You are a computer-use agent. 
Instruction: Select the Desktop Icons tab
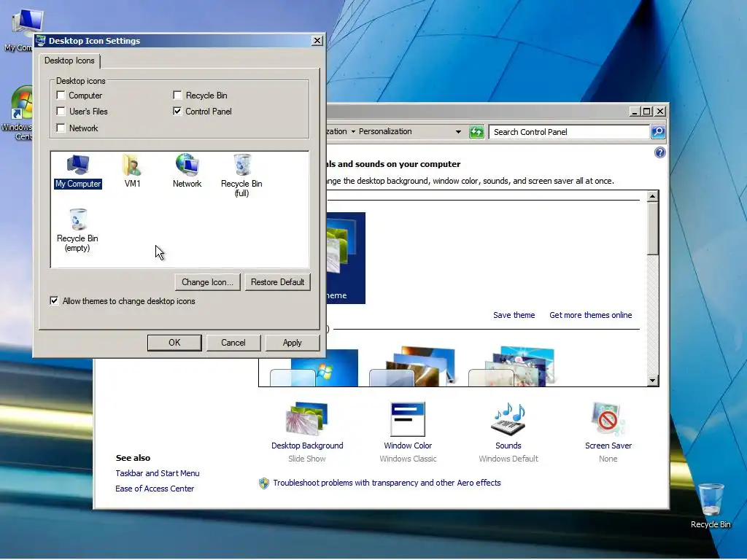click(69, 61)
